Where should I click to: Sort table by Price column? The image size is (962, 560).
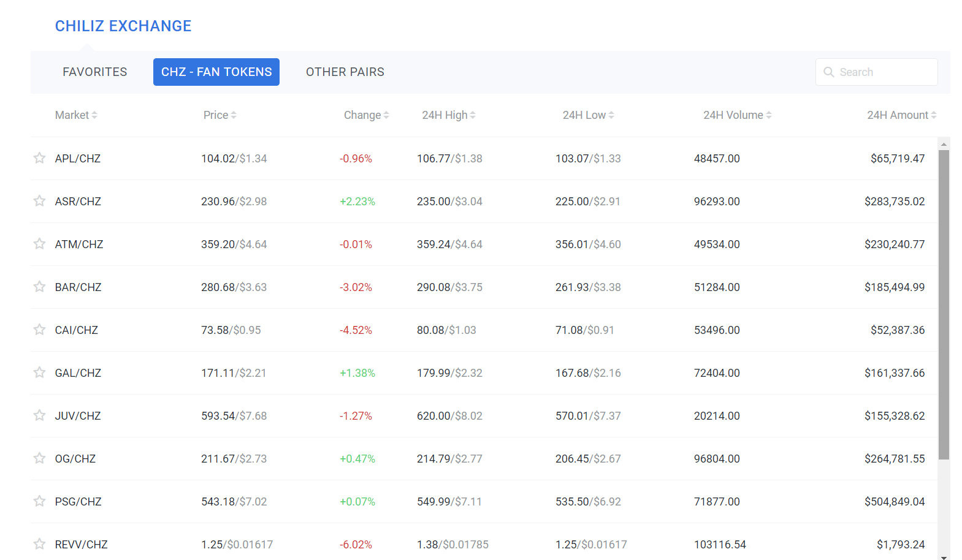(x=220, y=115)
